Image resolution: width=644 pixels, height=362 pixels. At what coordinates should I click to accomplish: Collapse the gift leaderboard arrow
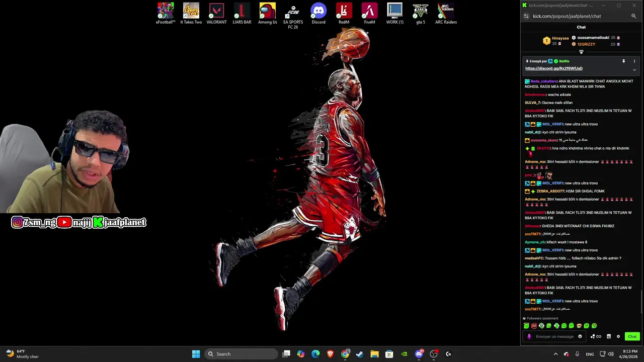click(x=581, y=52)
